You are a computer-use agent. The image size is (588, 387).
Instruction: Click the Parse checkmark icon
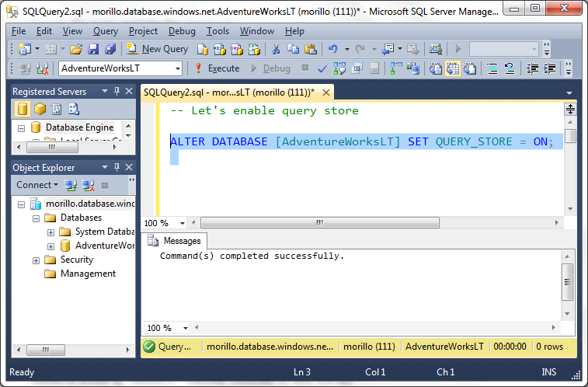(322, 68)
